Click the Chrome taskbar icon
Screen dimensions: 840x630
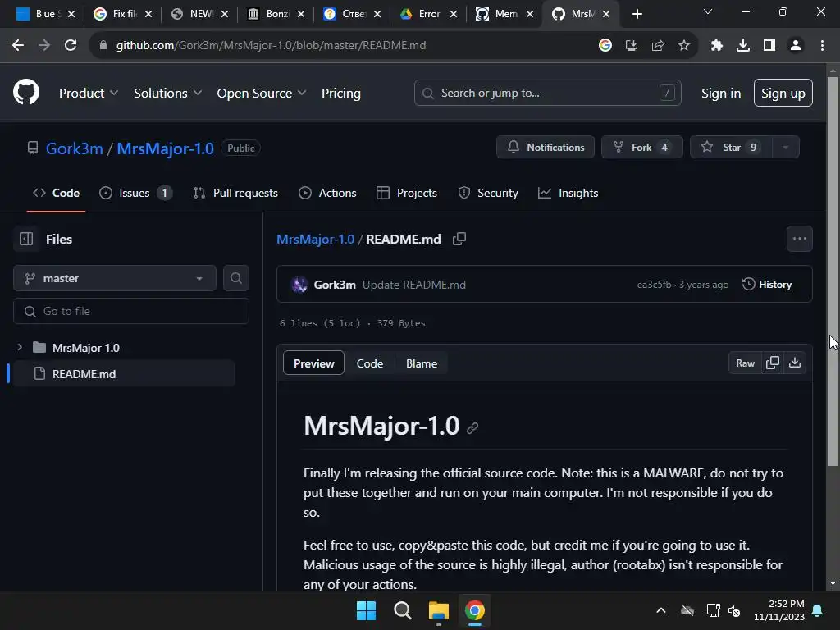click(x=475, y=610)
